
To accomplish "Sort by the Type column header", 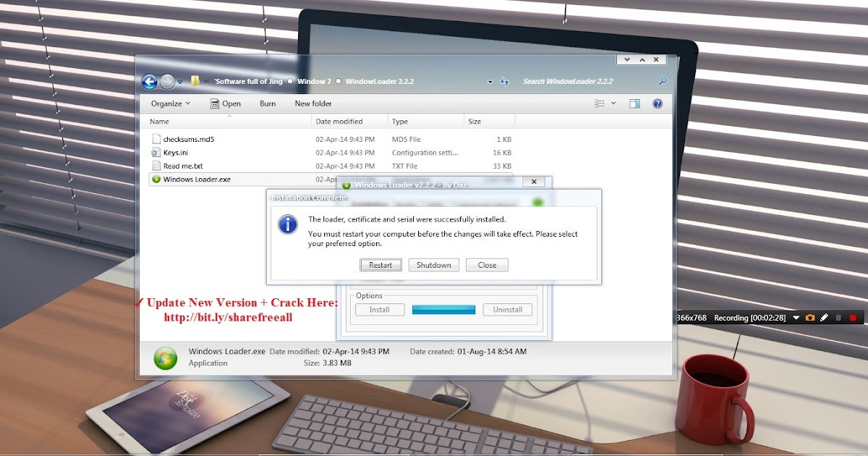I will click(425, 122).
